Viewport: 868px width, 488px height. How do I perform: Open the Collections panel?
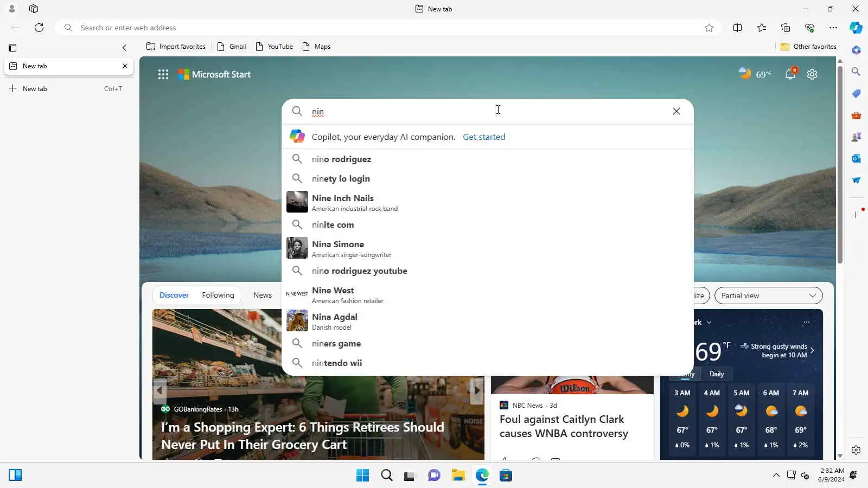pos(786,28)
